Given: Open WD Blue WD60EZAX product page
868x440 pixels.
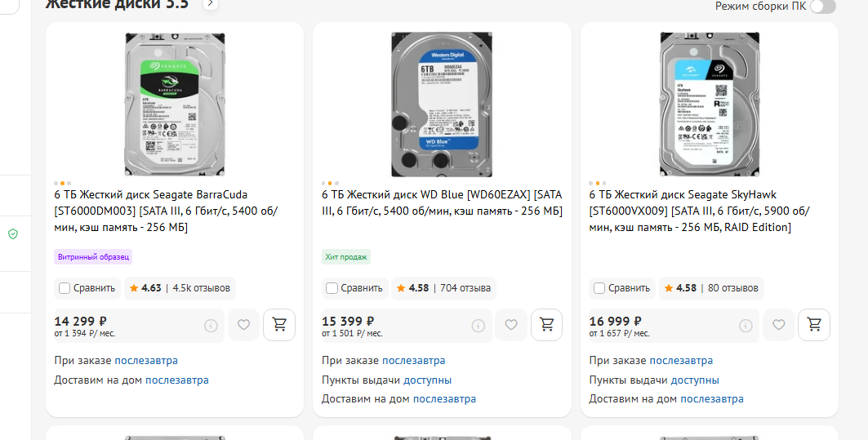Looking at the screenshot, I should [441, 202].
